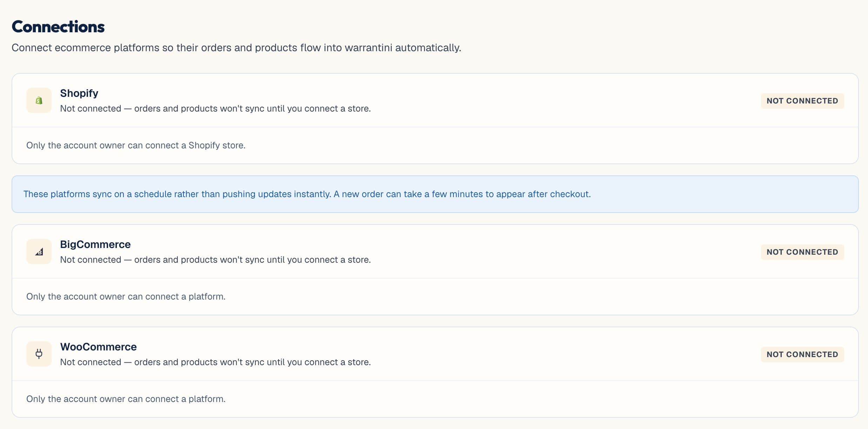Screen dimensions: 868x429
Task: Click BigCommerce's not connected status description
Action: (x=215, y=260)
